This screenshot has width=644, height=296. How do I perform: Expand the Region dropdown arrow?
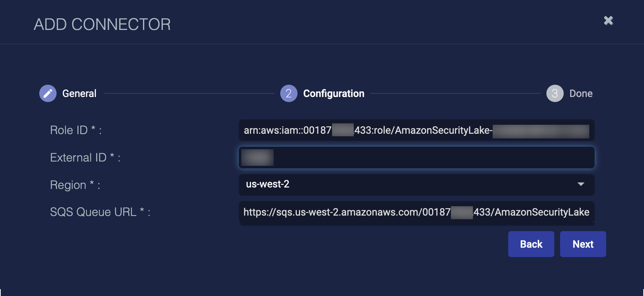[x=581, y=184]
